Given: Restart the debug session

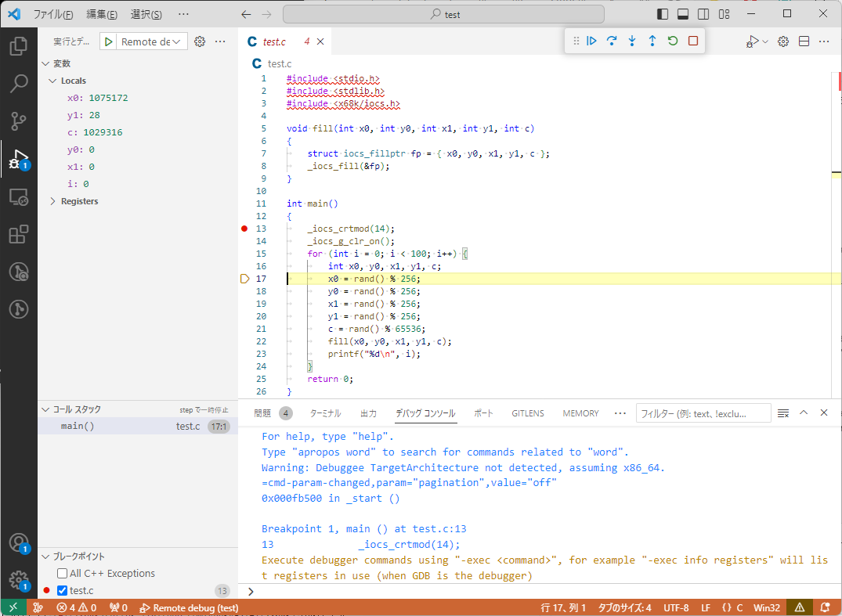Looking at the screenshot, I should pyautogui.click(x=673, y=41).
